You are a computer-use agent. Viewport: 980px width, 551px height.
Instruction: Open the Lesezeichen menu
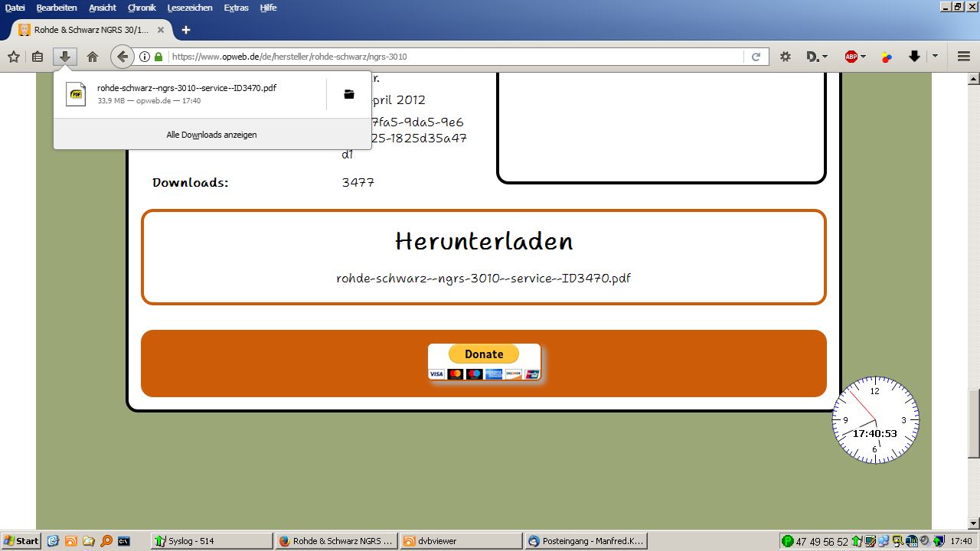[x=191, y=8]
